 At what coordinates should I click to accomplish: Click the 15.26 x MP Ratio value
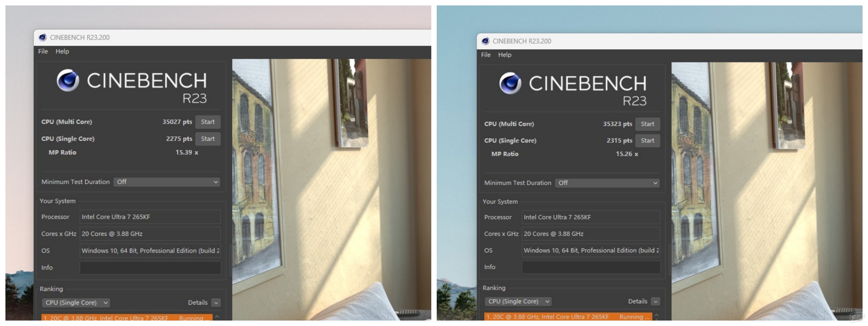click(627, 154)
